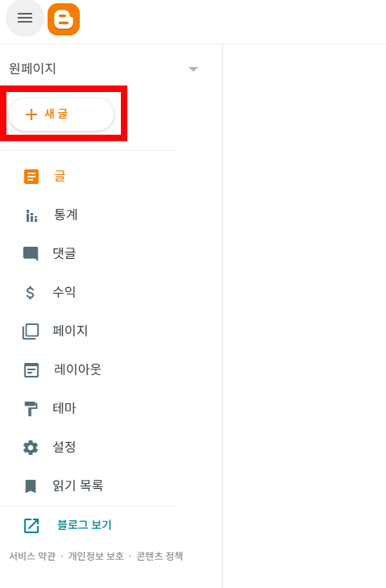
Task: Open the 통계 statistics section
Action: pyautogui.click(x=65, y=215)
